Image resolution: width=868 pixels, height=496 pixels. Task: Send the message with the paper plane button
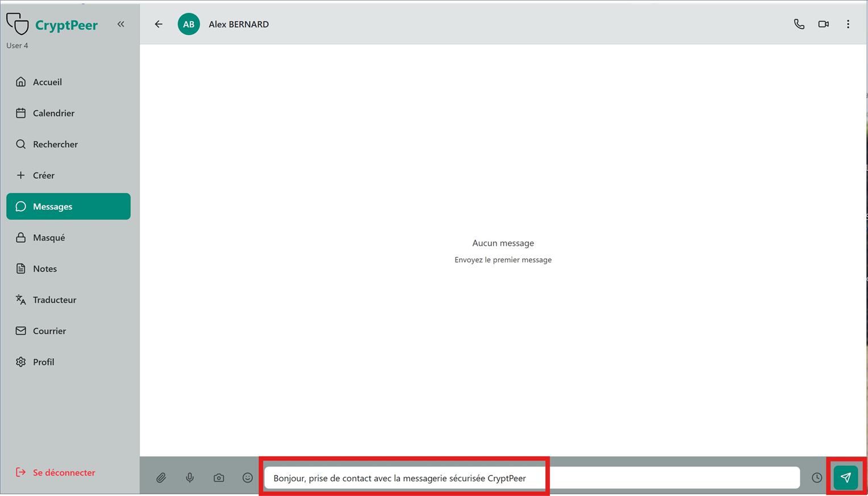845,478
